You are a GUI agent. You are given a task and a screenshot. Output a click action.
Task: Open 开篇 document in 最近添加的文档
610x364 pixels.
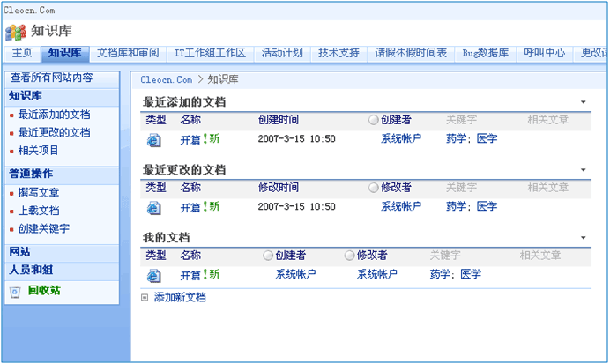pyautogui.click(x=190, y=139)
